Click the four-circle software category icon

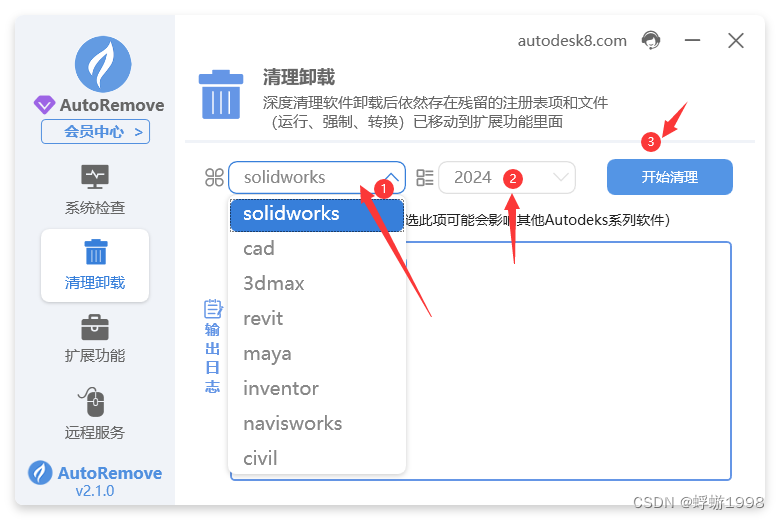coord(214,177)
